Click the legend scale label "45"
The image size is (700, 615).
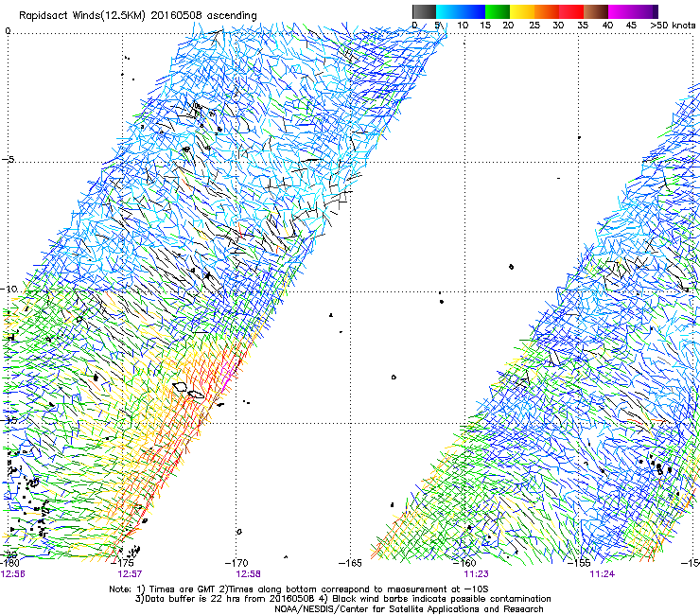coord(631,26)
